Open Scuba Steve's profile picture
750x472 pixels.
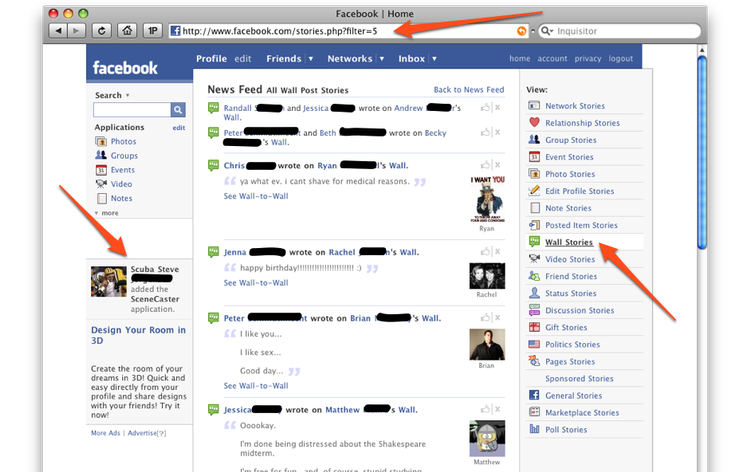point(109,282)
